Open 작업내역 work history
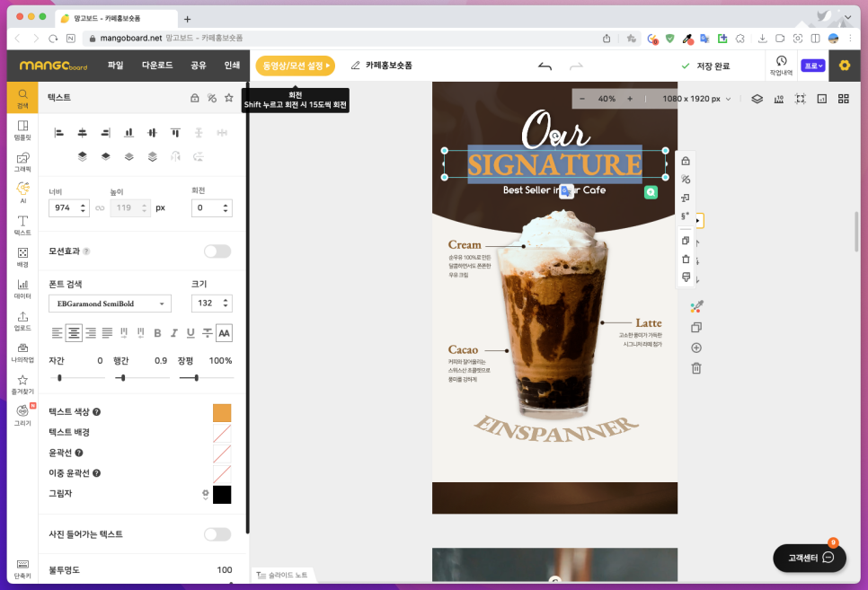The image size is (868, 590). [781, 65]
